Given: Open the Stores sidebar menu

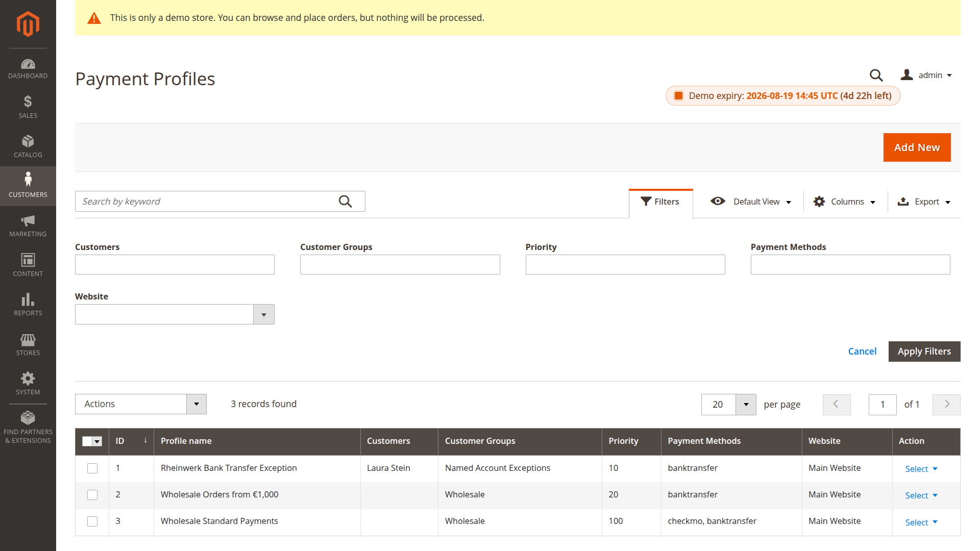Looking at the screenshot, I should point(28,344).
